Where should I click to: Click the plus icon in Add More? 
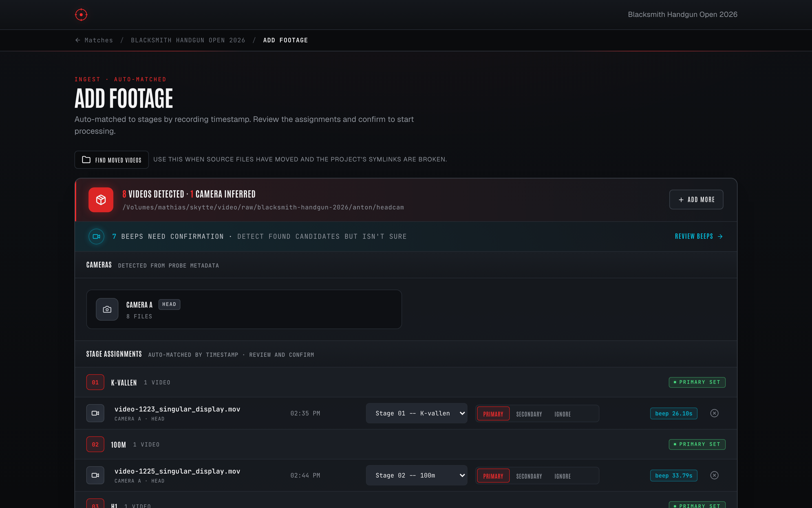pyautogui.click(x=681, y=200)
